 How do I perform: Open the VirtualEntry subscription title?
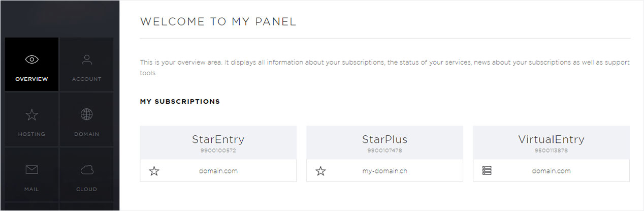click(x=551, y=139)
